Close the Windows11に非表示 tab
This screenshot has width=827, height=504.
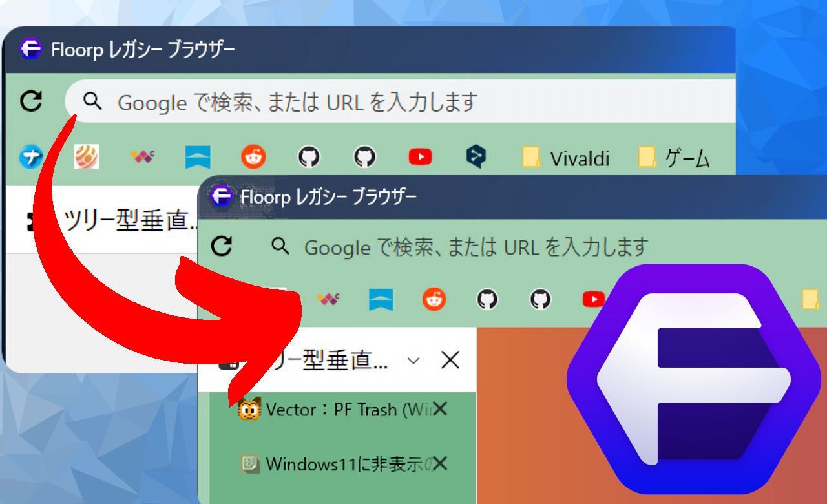pos(440,463)
